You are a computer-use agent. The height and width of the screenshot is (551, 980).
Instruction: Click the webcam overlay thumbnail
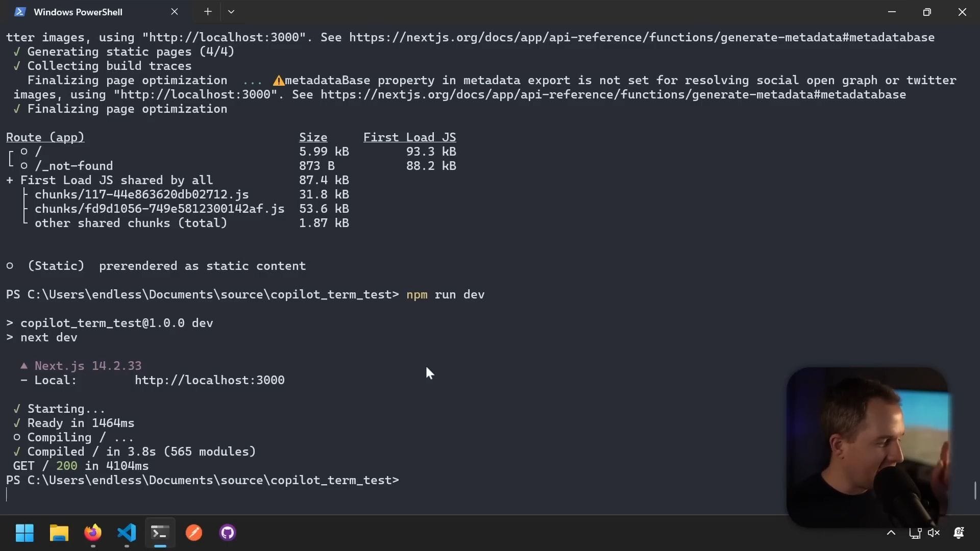pyautogui.click(x=867, y=446)
